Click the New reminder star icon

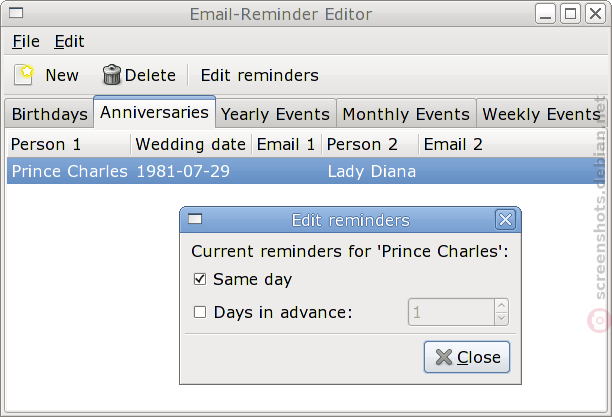tap(24, 74)
